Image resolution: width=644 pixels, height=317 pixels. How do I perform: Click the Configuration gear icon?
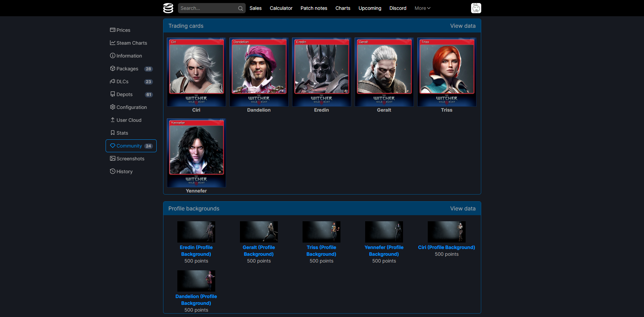113,107
